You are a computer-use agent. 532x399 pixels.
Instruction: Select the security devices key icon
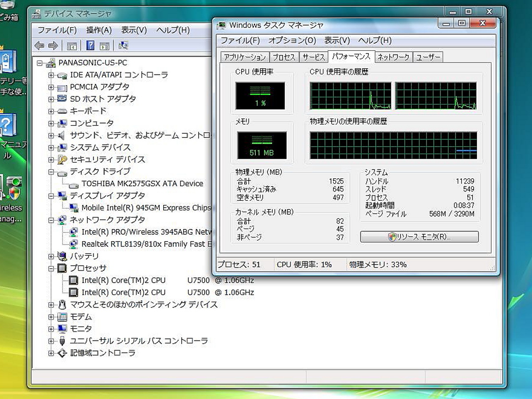click(63, 159)
